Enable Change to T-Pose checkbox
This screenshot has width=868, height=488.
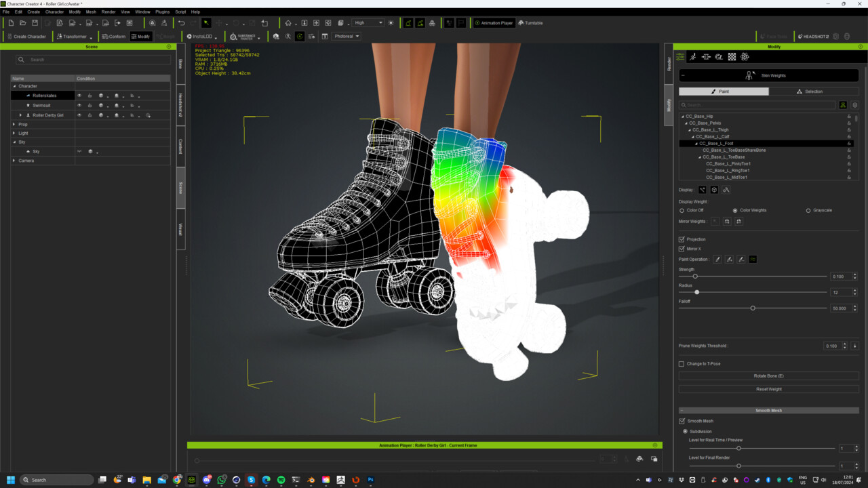click(682, 364)
